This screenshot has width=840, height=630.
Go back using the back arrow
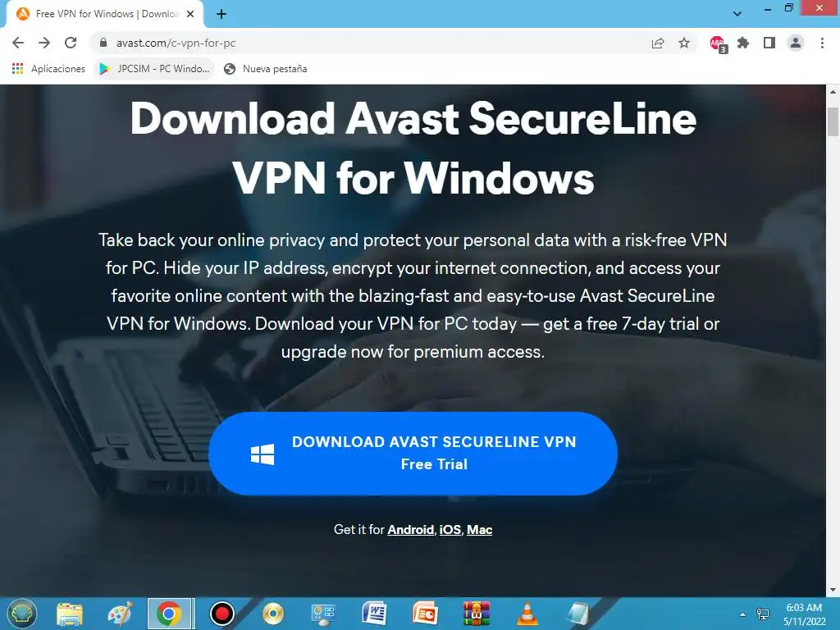[18, 43]
